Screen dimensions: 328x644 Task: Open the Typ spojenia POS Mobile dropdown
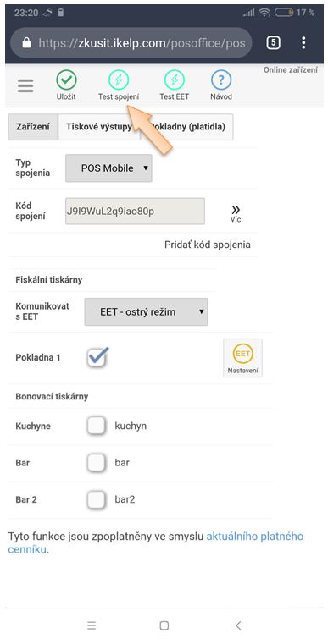(108, 168)
